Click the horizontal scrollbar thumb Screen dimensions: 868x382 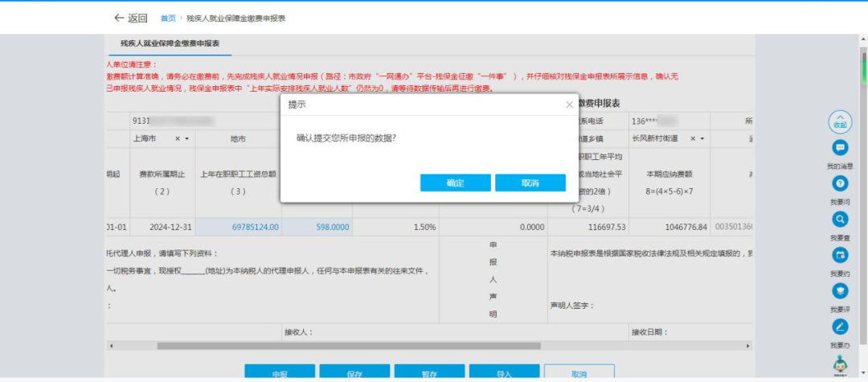tap(349, 346)
